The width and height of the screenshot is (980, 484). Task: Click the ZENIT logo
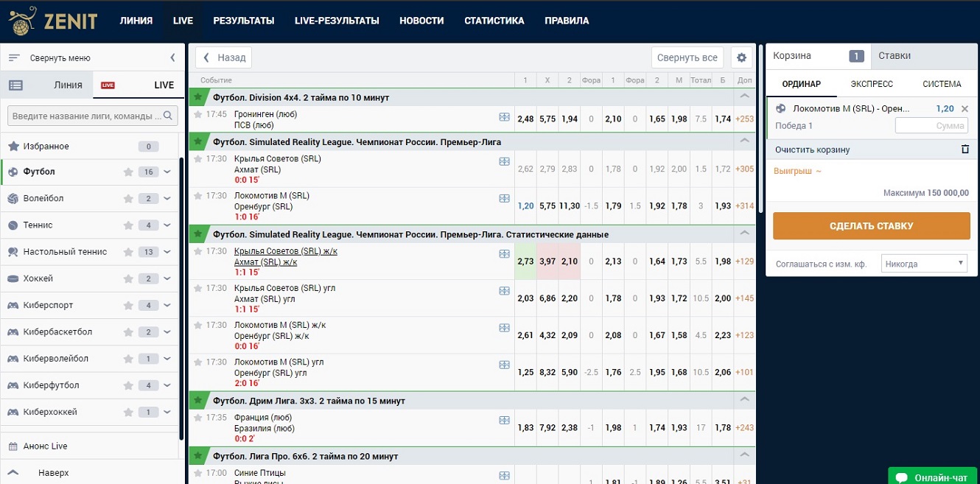(x=53, y=21)
